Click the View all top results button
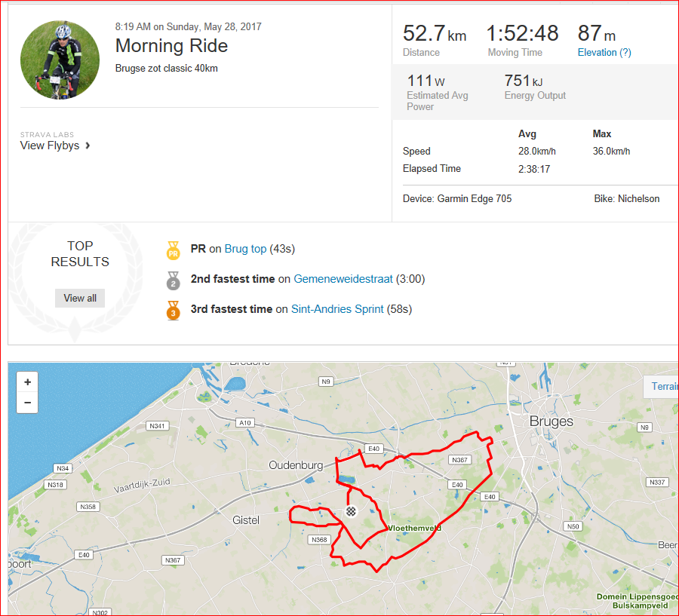Image resolution: width=679 pixels, height=616 pixels. (x=80, y=299)
